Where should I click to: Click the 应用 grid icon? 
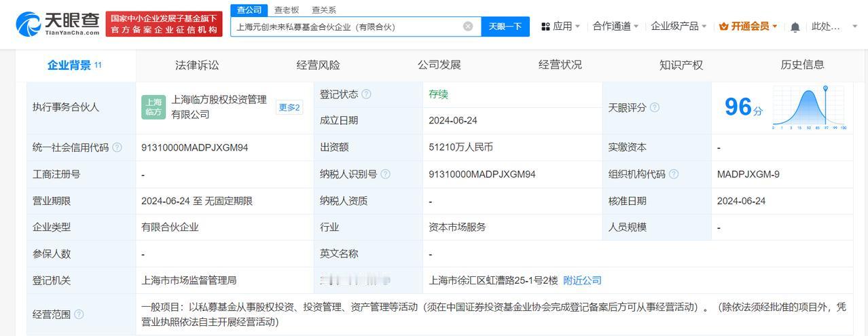coord(545,26)
